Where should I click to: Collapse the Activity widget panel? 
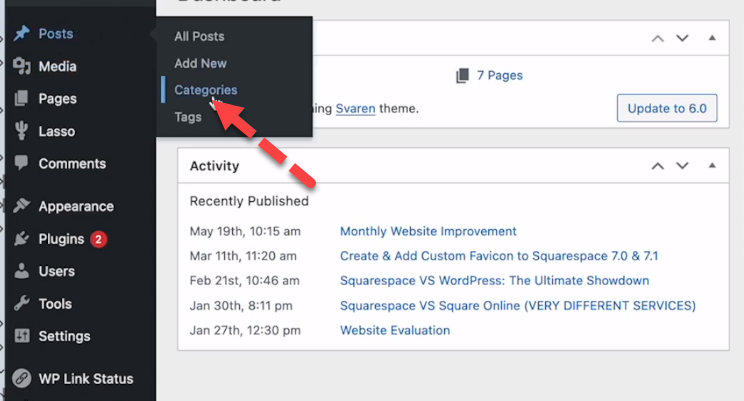pos(712,165)
